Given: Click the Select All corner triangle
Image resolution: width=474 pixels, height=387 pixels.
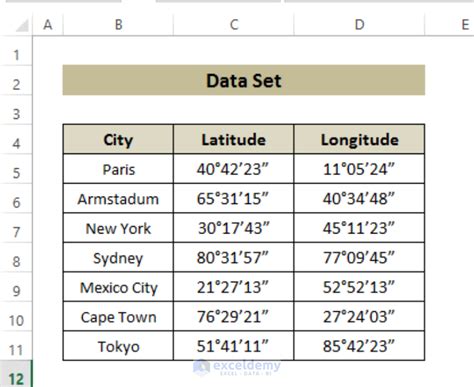Looking at the screenshot, I should (22, 26).
